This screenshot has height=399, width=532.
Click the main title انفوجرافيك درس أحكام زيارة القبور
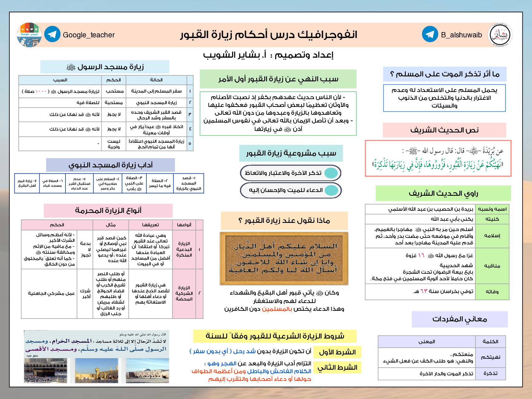tap(268, 35)
